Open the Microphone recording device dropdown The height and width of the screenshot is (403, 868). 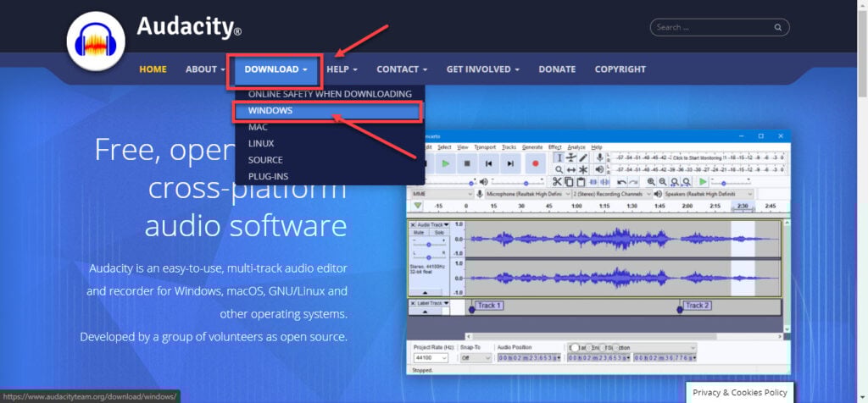click(x=528, y=194)
